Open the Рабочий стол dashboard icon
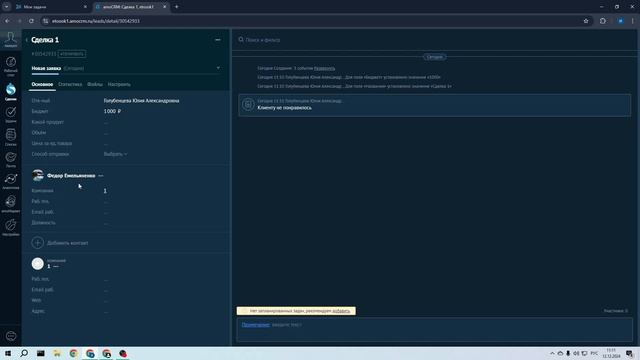 coord(11,62)
